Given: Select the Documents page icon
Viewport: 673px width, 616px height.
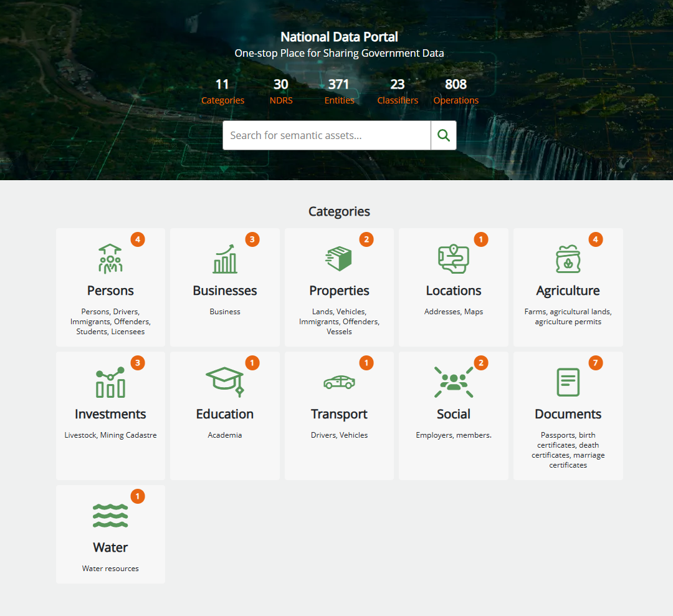Looking at the screenshot, I should pyautogui.click(x=568, y=382).
